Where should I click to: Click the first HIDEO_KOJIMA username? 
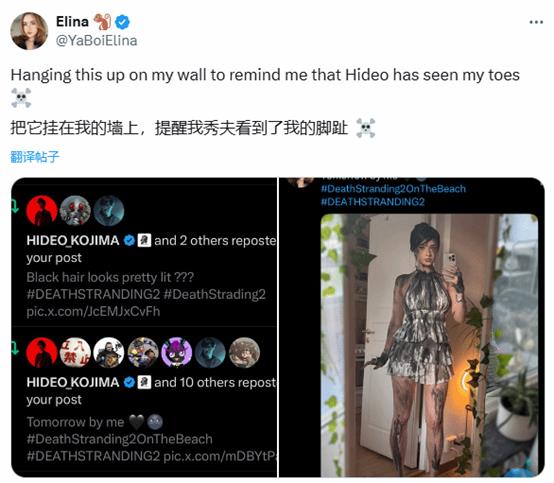73,241
